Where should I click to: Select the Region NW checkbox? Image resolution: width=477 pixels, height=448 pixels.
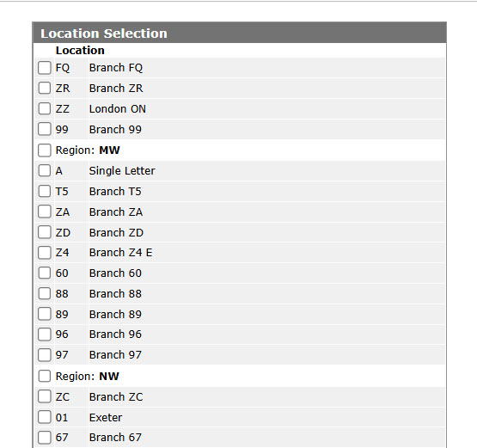[x=45, y=376]
